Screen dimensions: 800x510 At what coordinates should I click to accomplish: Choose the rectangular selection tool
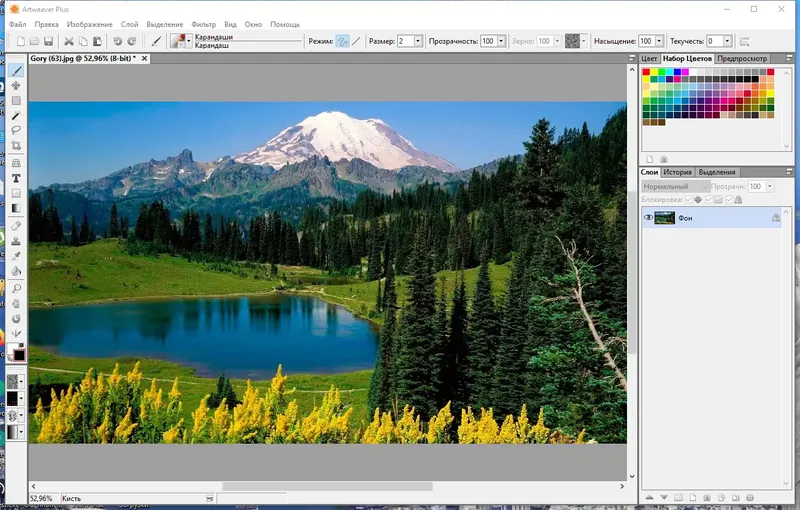pyautogui.click(x=16, y=101)
